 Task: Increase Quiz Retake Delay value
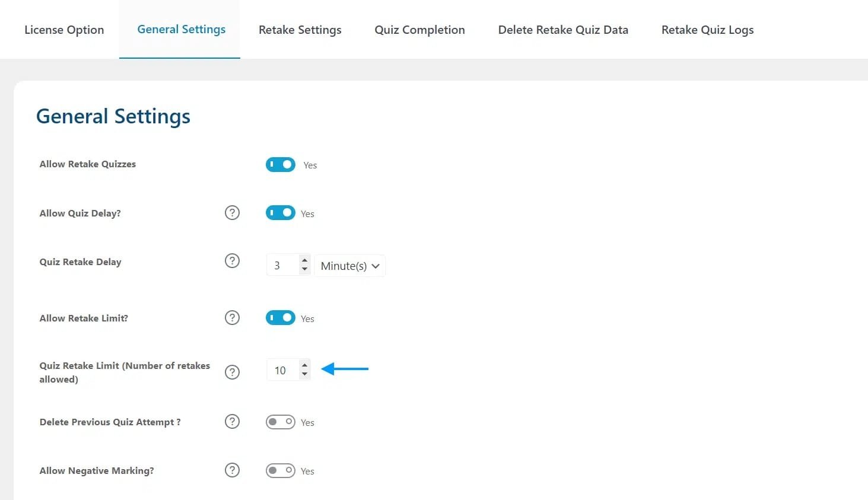[x=304, y=260]
